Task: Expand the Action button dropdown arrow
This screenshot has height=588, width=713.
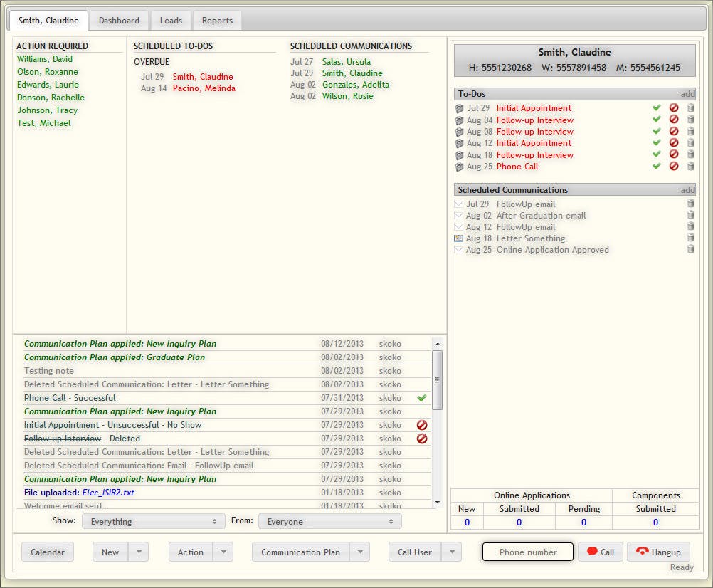Action: [223, 552]
